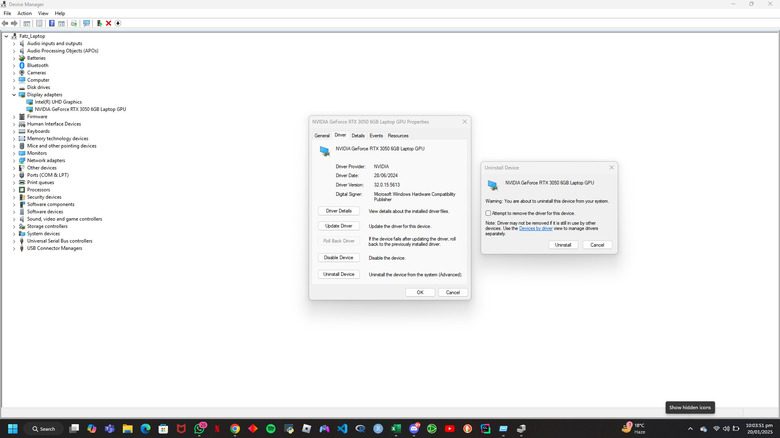The height and width of the screenshot is (438, 780).
Task: Click the taskbar Search box
Action: 44,429
